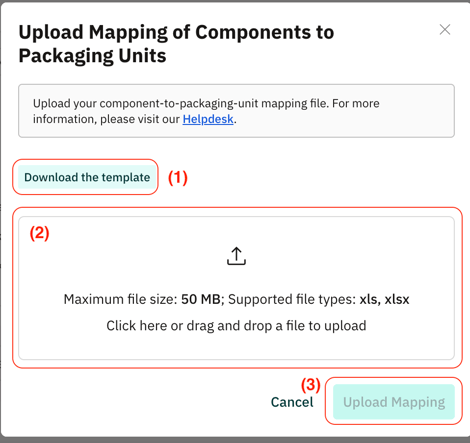Close the Upload Mapping dialog with X
Image resolution: width=470 pixels, height=443 pixels.
[x=445, y=30]
